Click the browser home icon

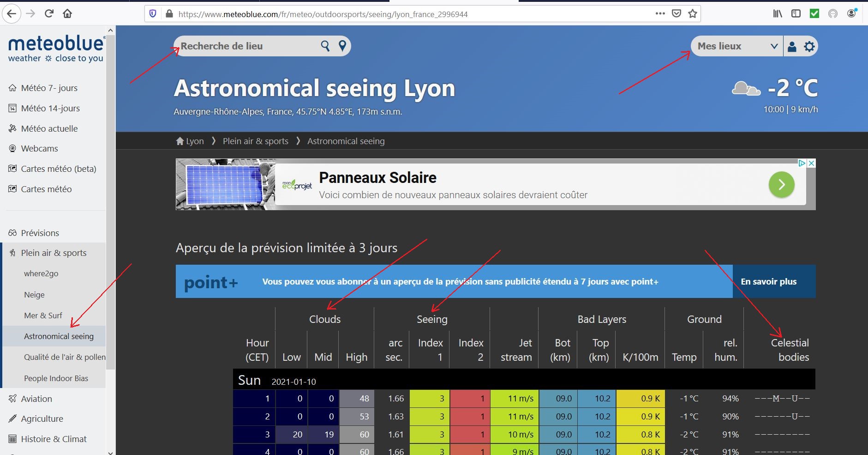67,14
